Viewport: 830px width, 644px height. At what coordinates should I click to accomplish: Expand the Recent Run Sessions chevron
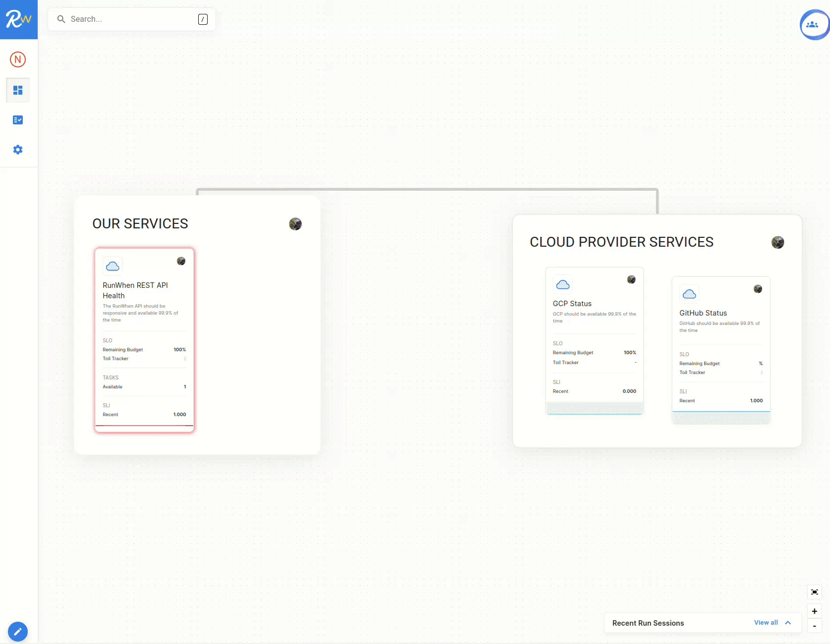788,623
